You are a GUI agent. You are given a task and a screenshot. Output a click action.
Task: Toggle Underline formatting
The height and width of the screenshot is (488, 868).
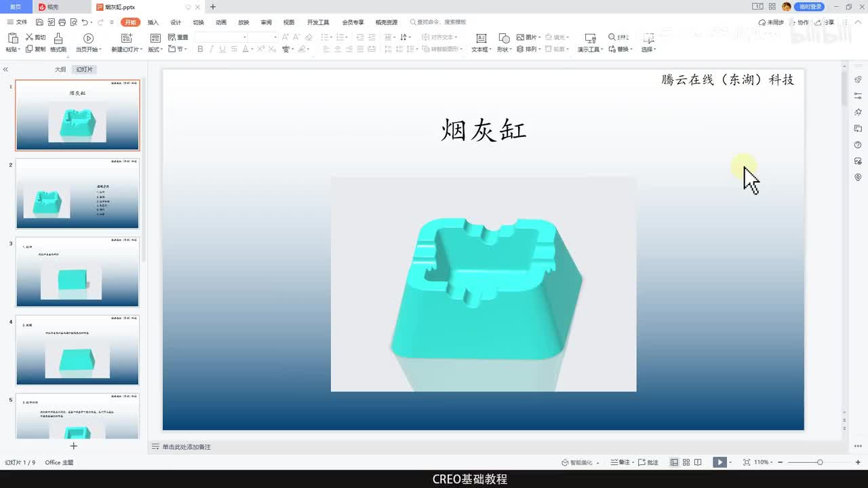point(222,49)
